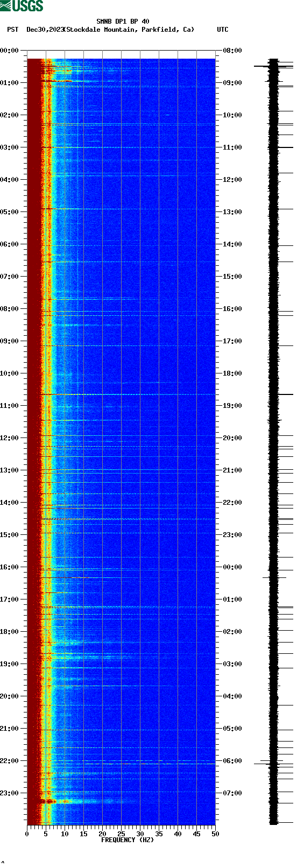Screen dimensions: 297x868
Task: Click the UTC '01:00' time label
Action: click(232, 599)
